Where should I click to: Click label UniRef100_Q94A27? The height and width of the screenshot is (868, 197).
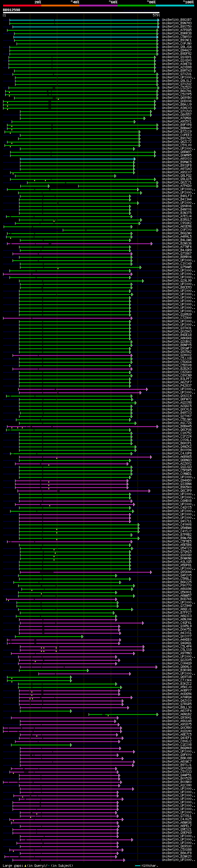(x=177, y=50)
